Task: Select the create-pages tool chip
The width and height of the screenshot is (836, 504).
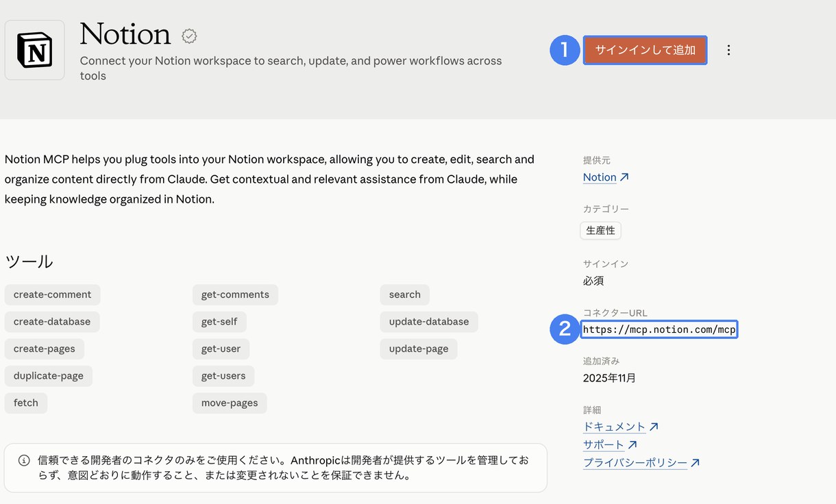Action: pos(45,349)
